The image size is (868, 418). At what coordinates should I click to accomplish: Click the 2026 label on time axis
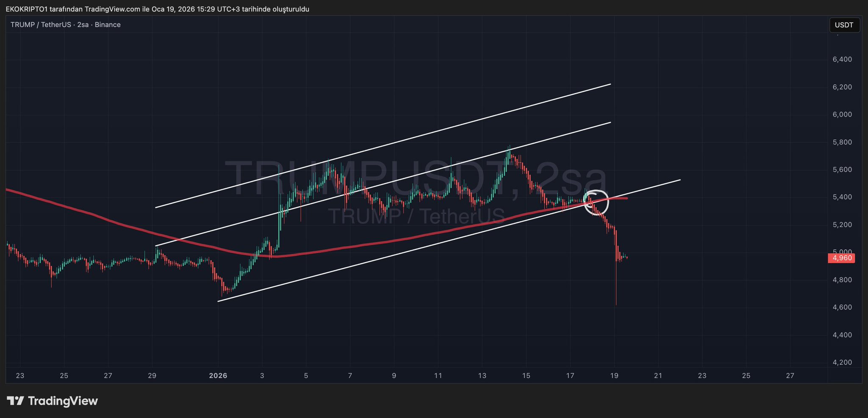(x=218, y=376)
